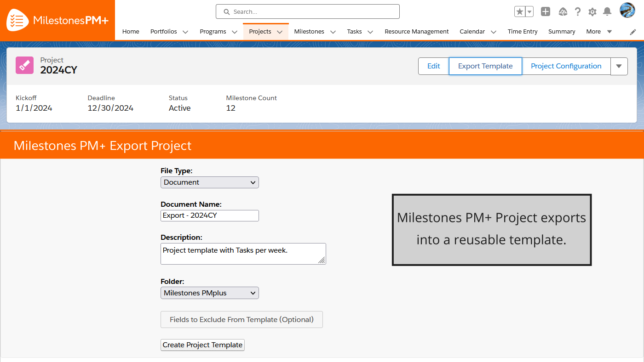644x362 pixels.
Task: Click the search magnifier icon
Action: pyautogui.click(x=226, y=12)
